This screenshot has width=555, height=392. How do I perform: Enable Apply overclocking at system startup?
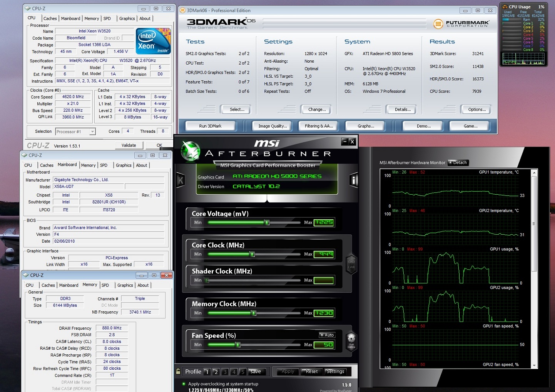(184, 384)
